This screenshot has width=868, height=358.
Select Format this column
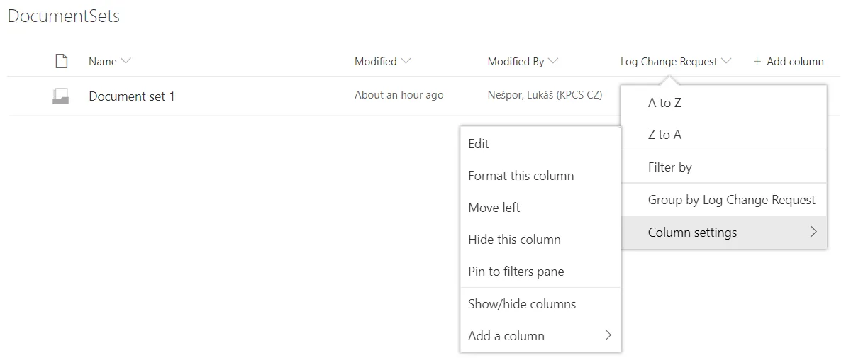click(x=521, y=176)
